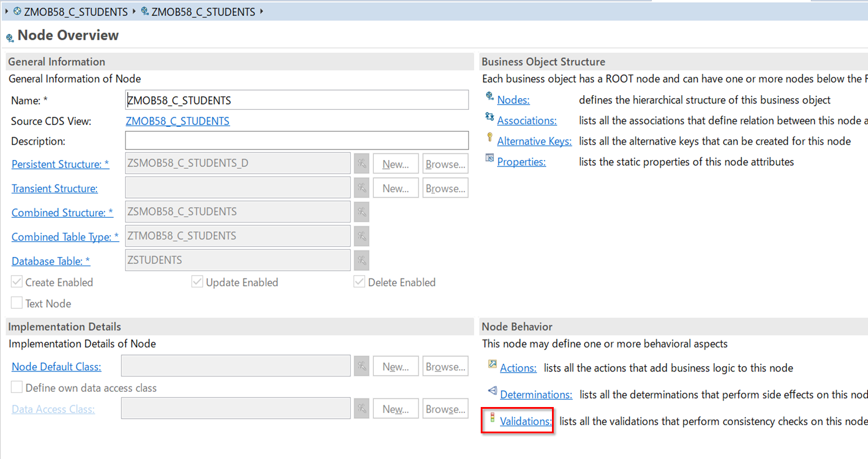Open the Properties link
Screen dimensions: 868x459
pyautogui.click(x=522, y=162)
